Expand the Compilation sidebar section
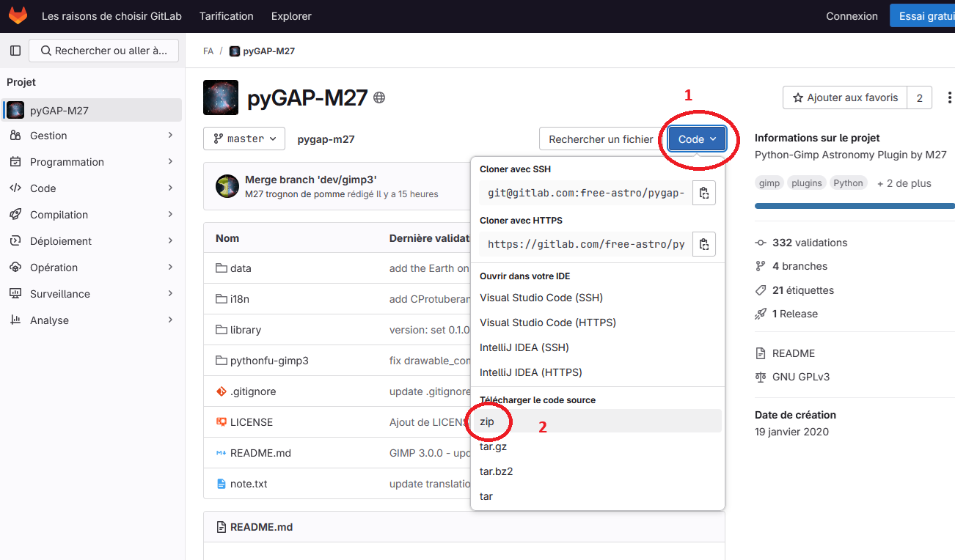The width and height of the screenshot is (955, 560). tap(92, 215)
